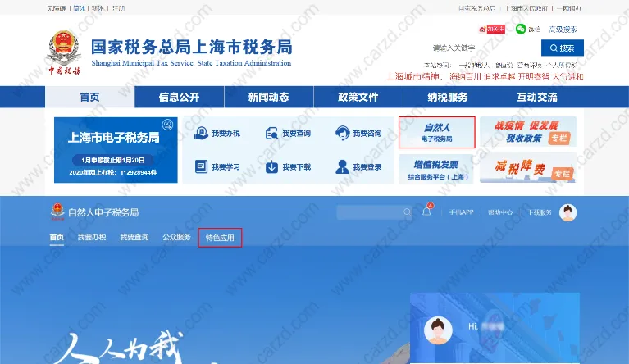Click the 一般纳税人 hot keyword

click(x=474, y=65)
